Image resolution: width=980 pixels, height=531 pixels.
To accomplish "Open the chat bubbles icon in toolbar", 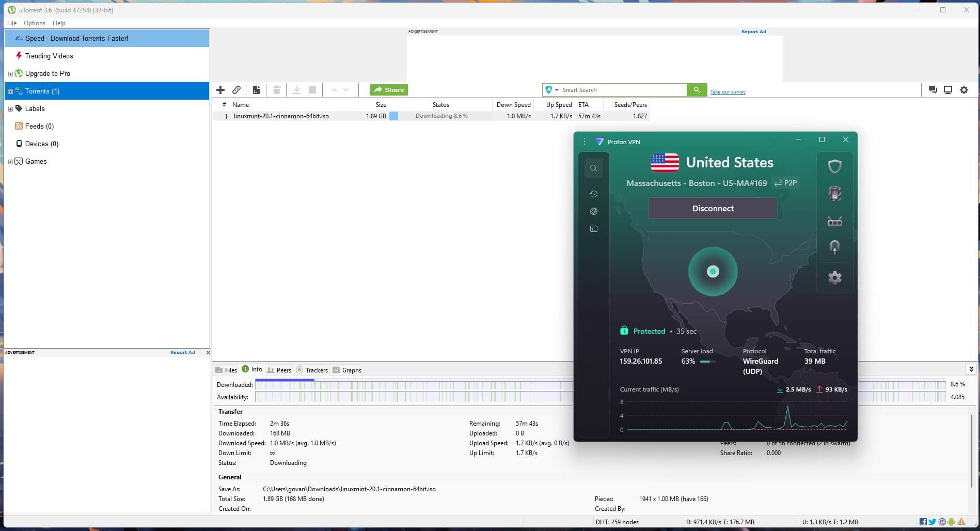I will point(932,90).
